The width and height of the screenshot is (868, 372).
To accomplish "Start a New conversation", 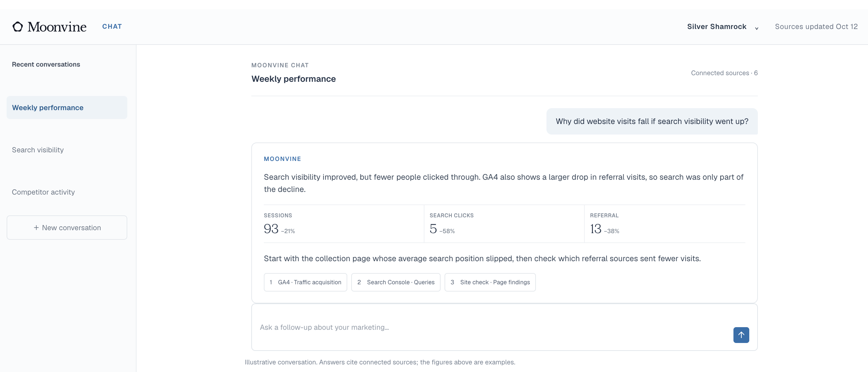I will click(x=67, y=228).
